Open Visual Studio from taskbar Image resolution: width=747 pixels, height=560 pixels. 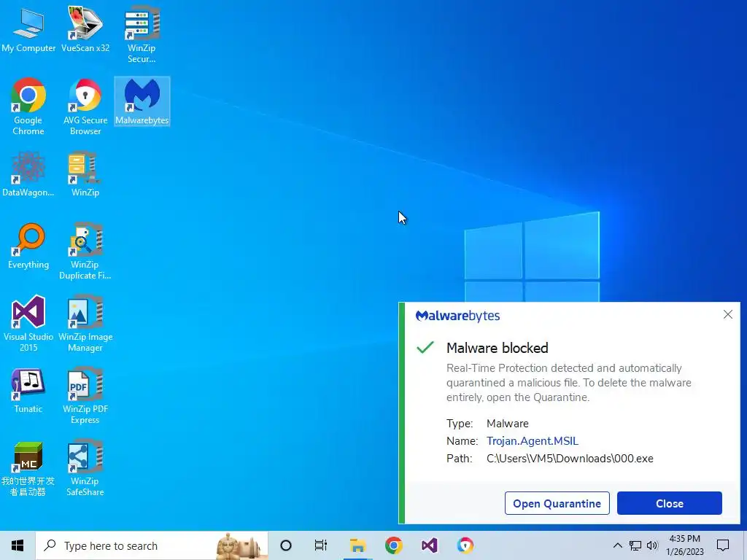(x=429, y=545)
